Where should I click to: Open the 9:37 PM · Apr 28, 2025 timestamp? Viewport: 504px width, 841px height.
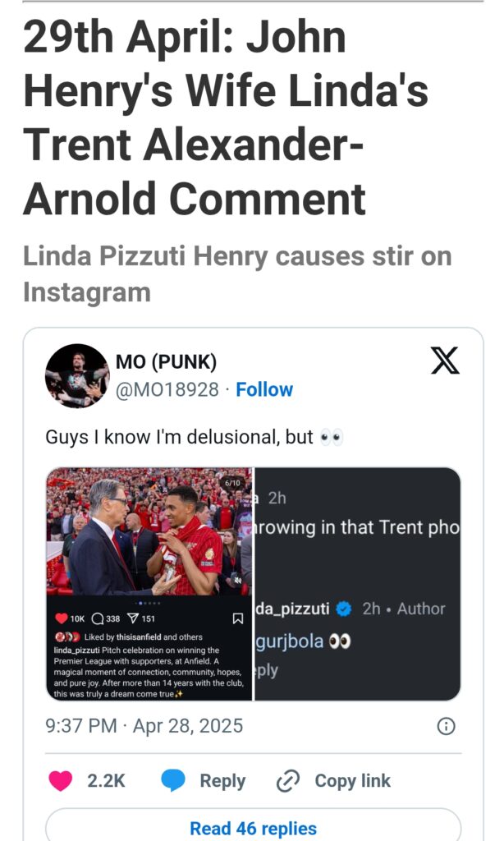(144, 726)
